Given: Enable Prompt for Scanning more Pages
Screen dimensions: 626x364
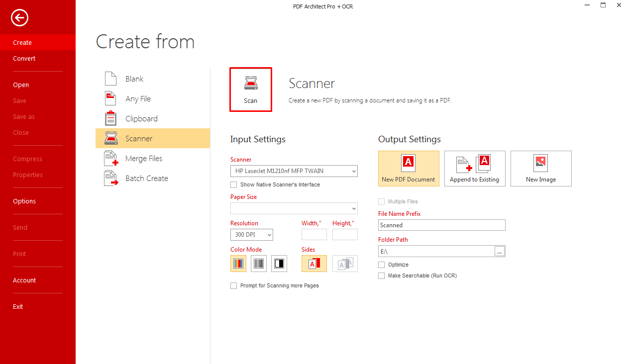Looking at the screenshot, I should (233, 286).
